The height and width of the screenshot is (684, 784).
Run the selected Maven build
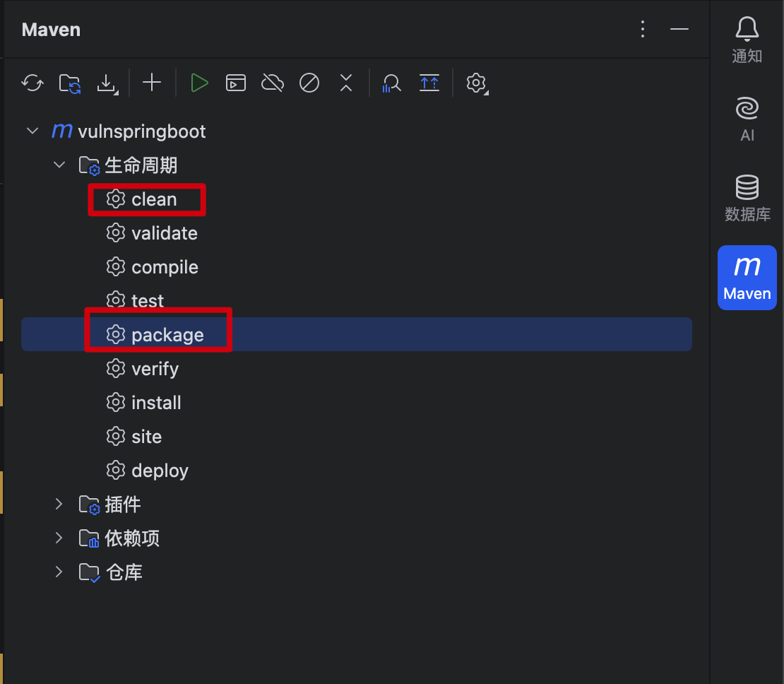pos(199,83)
